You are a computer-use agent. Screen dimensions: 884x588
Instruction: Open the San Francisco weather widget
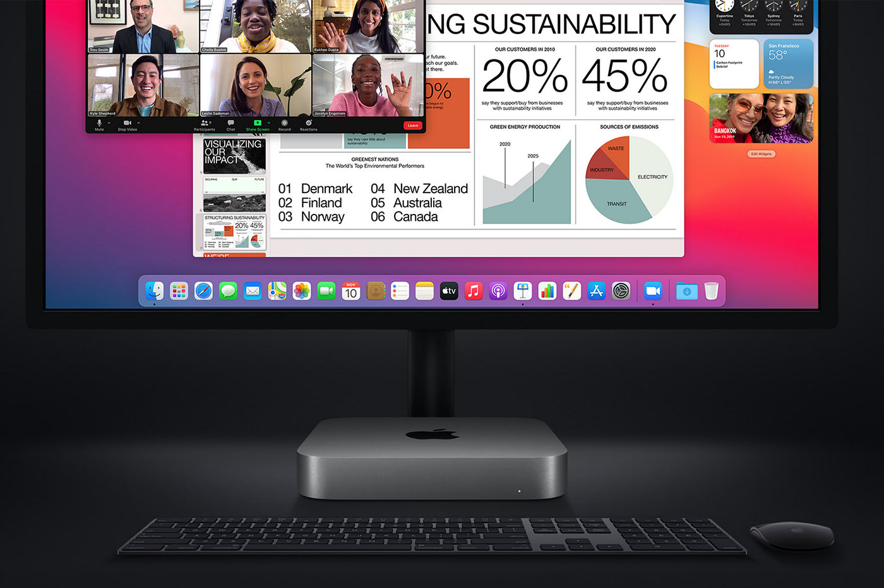click(788, 64)
